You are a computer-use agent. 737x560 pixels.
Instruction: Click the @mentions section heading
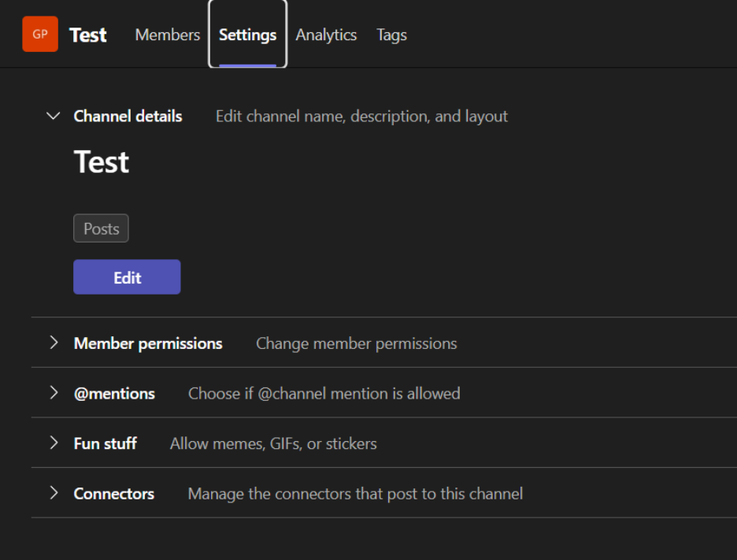click(x=114, y=394)
